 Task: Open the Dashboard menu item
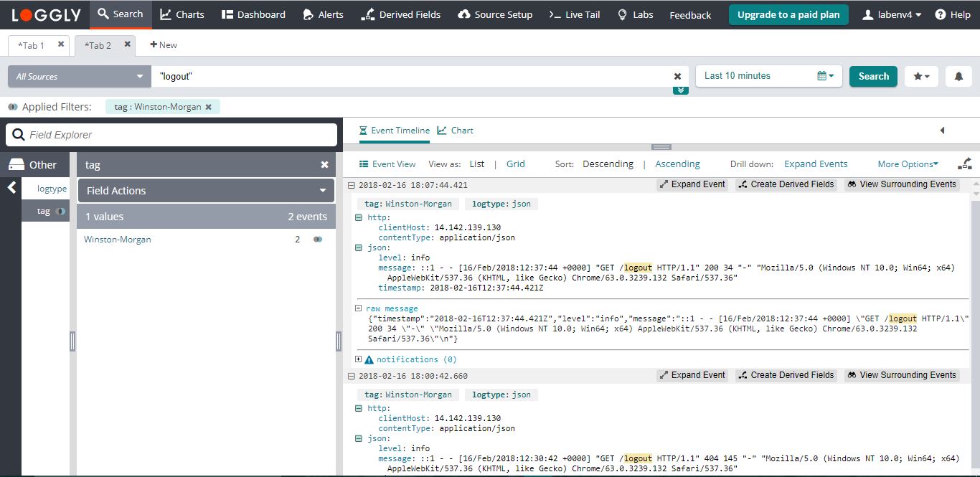[x=253, y=14]
